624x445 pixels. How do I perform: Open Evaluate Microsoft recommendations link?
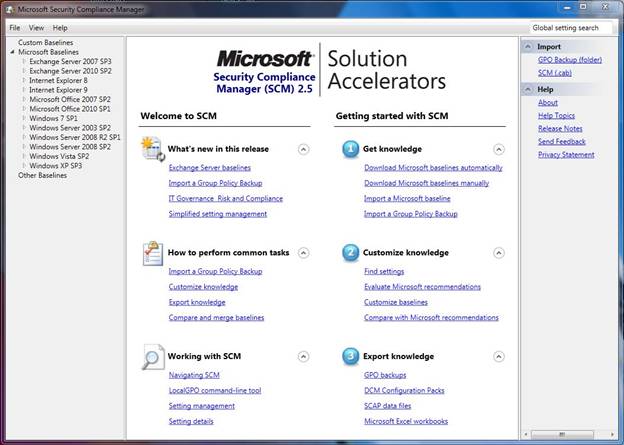point(422,287)
